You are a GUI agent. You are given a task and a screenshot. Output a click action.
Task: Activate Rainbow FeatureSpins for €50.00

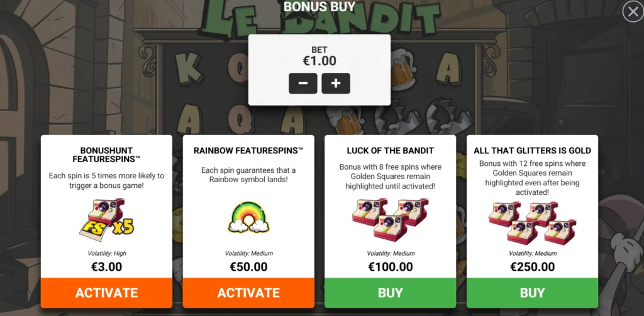tap(248, 293)
